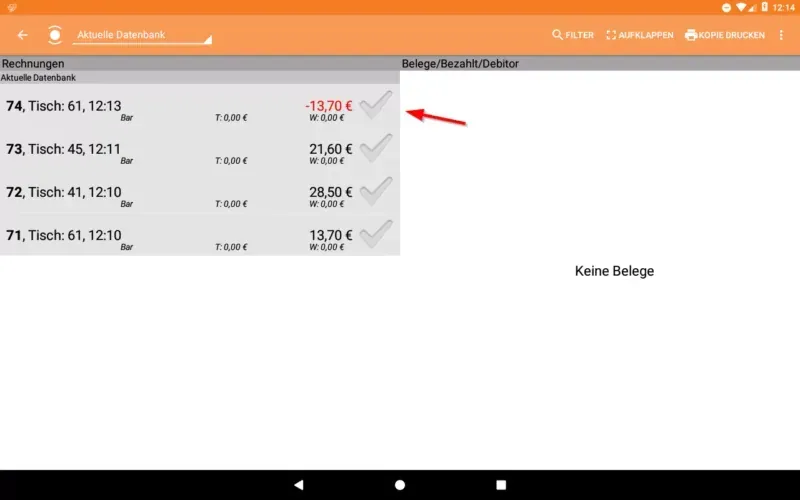Viewport: 800px width, 500px height.
Task: Tap the back arrow in the toolbar
Action: point(22,35)
